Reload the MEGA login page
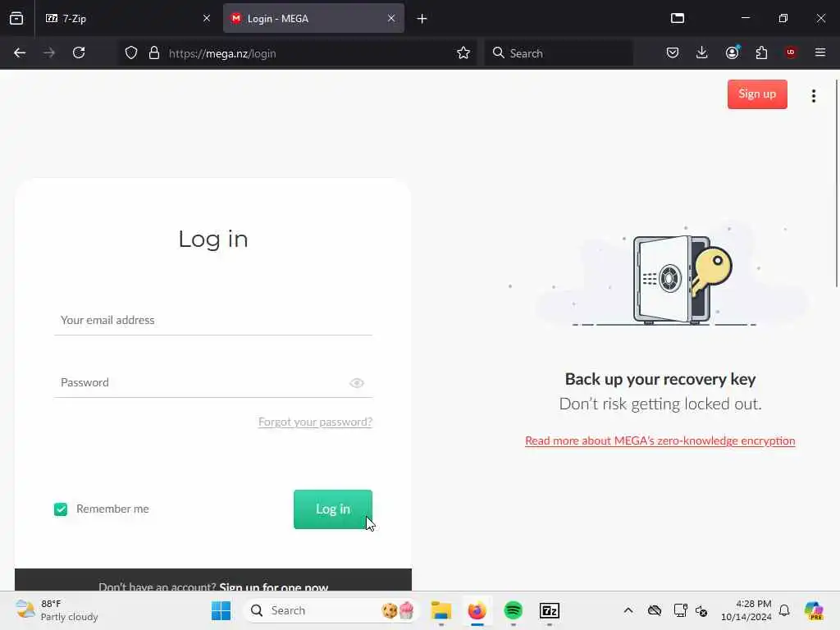This screenshot has height=630, width=840. (x=79, y=53)
